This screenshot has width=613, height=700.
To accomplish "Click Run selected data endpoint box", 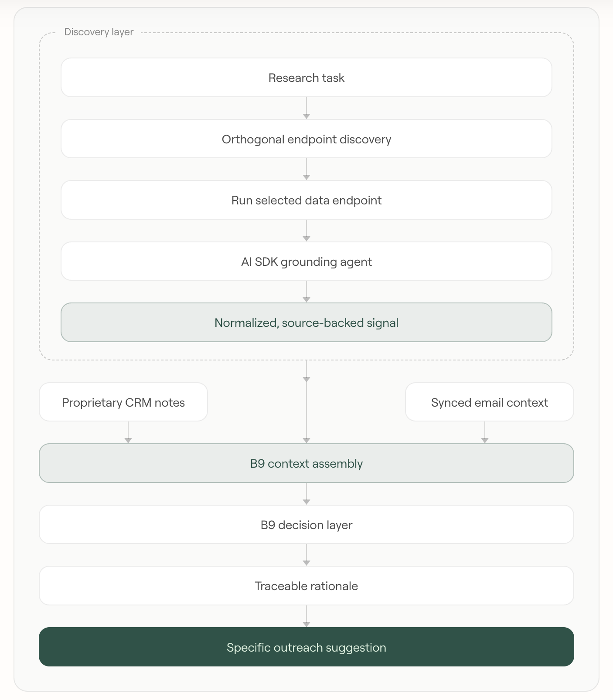I will click(x=306, y=200).
